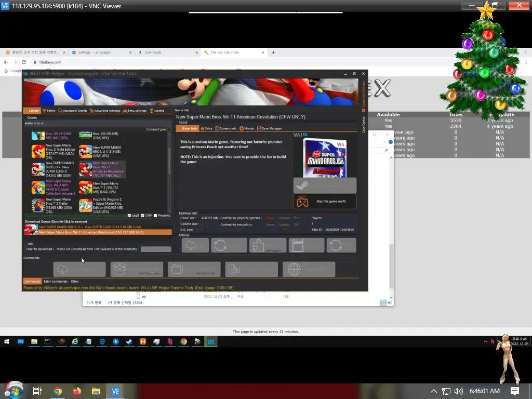Click the local volume speaker icon
The image size is (532, 399).
(x=458, y=391)
